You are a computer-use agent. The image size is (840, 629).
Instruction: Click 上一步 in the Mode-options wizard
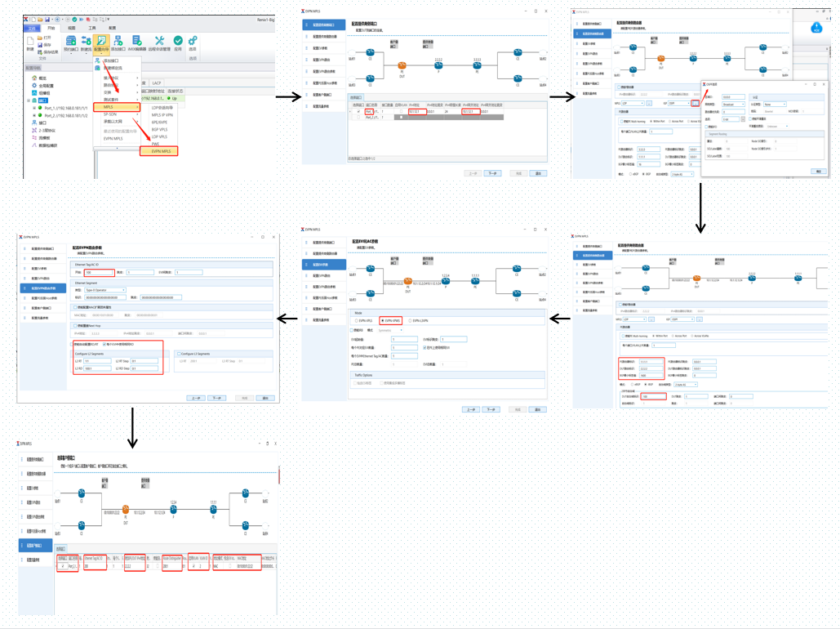(x=470, y=409)
